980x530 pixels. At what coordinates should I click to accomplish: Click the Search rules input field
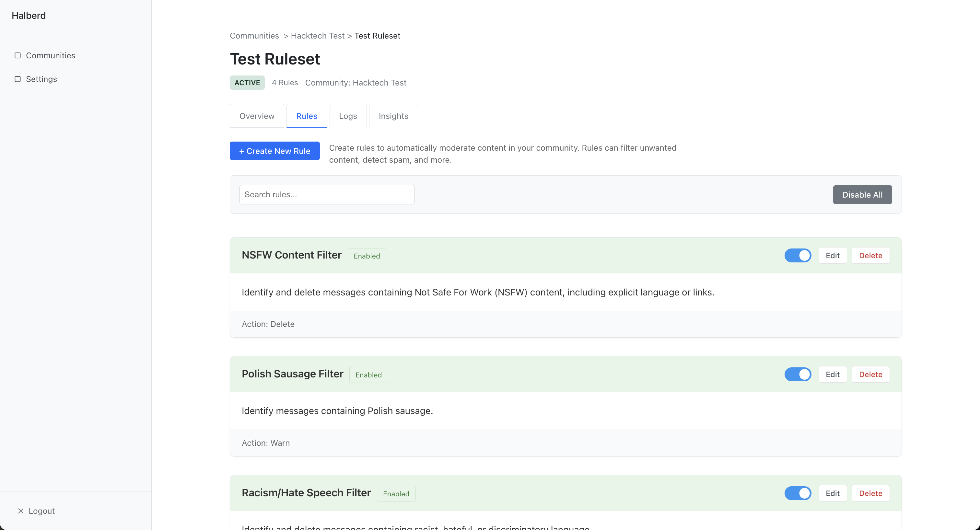coord(326,195)
